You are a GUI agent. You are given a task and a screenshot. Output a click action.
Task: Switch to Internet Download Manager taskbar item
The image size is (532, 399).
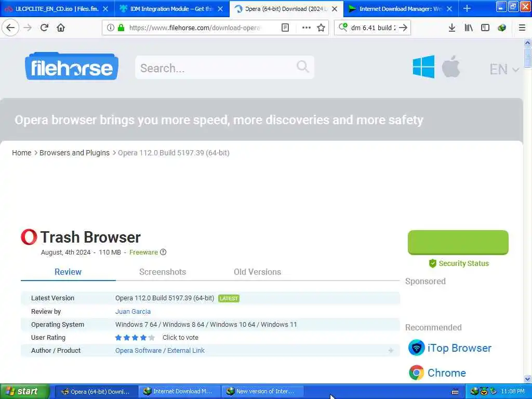179,391
